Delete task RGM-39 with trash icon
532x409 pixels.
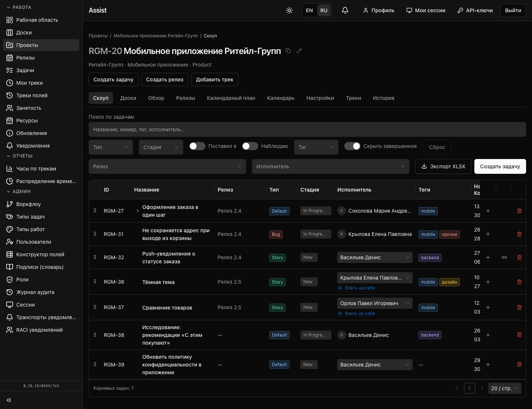[x=519, y=365]
